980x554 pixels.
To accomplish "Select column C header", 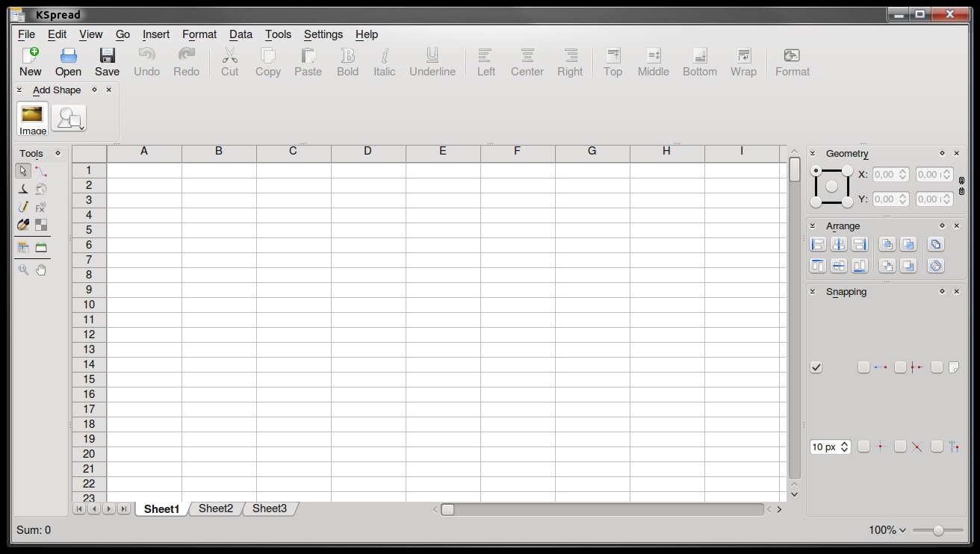I will (294, 152).
